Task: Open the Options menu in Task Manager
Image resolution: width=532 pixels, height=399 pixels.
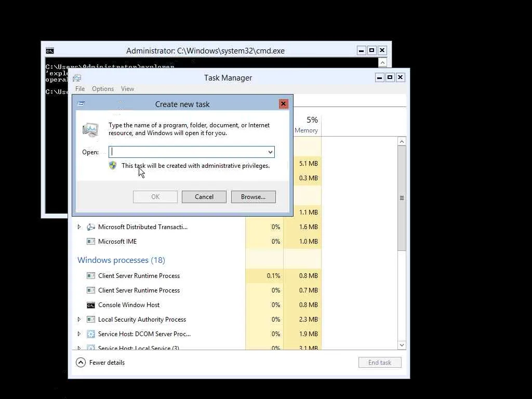Action: click(x=103, y=88)
